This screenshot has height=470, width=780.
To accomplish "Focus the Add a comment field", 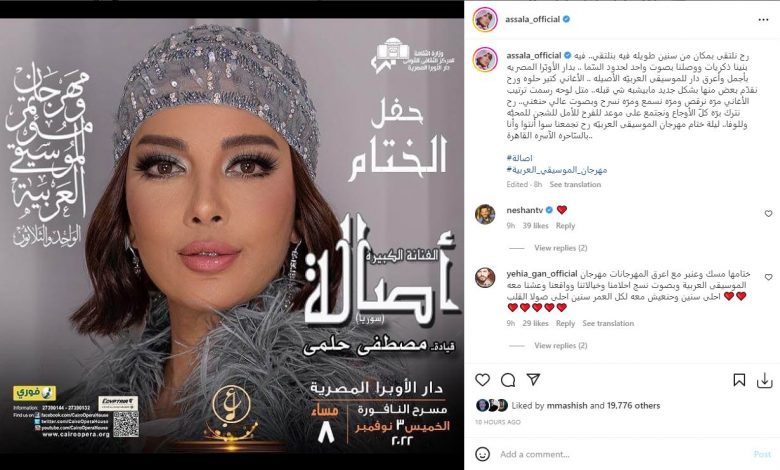I will pyautogui.click(x=622, y=454).
